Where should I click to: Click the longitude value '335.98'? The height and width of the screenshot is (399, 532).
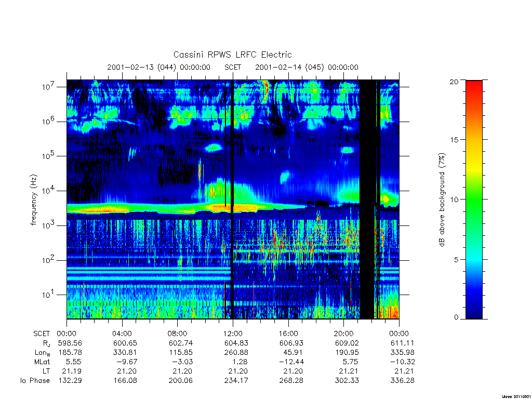point(403,353)
